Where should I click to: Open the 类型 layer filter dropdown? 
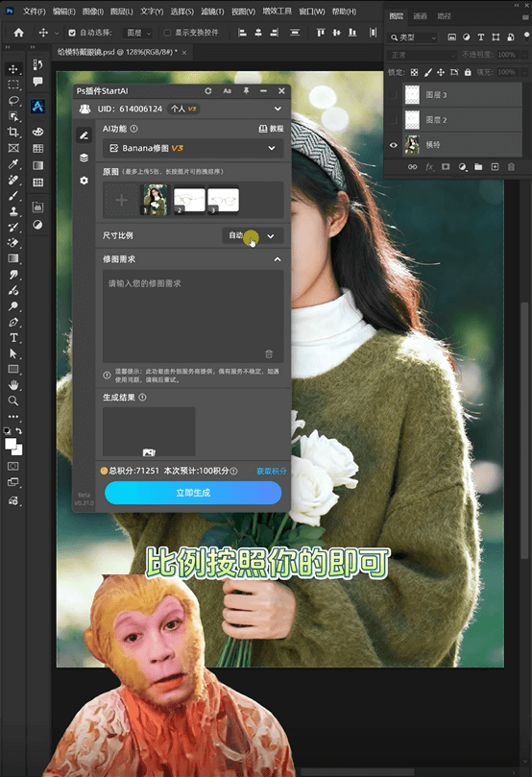point(412,37)
